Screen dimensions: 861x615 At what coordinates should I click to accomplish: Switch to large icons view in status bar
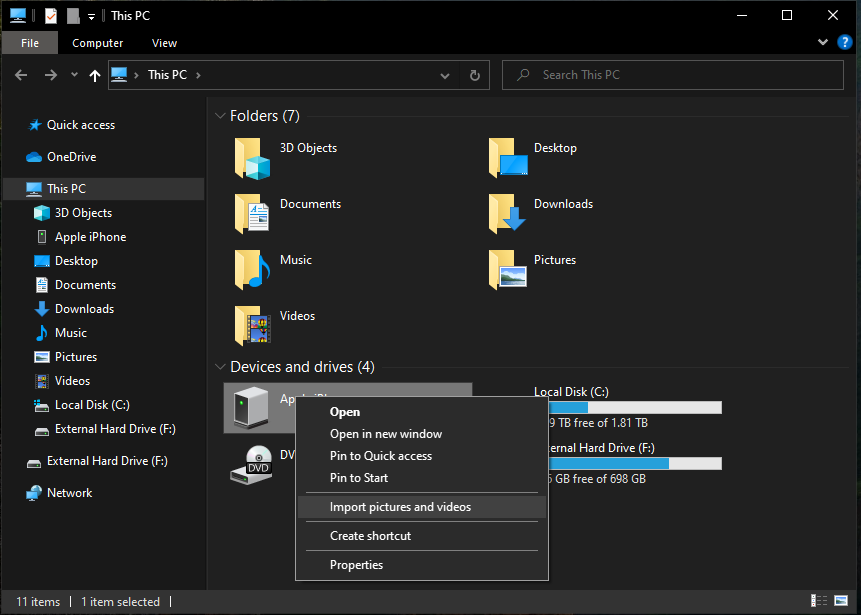click(x=839, y=601)
